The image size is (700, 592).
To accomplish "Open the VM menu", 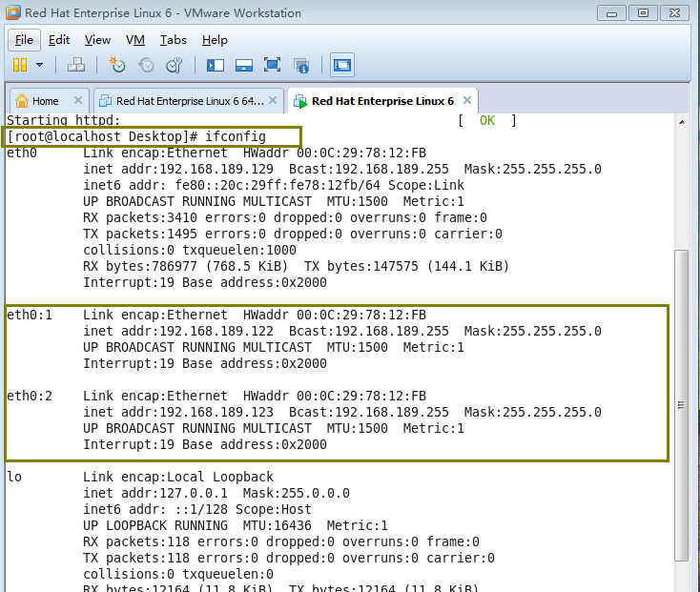I will point(135,40).
